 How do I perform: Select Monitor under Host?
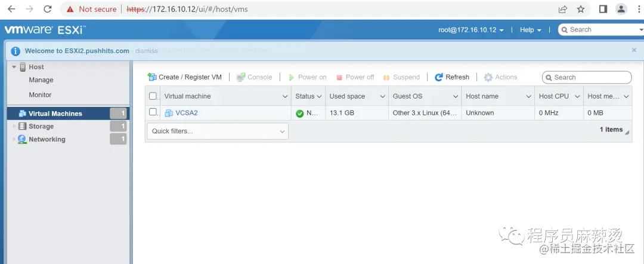(41, 94)
